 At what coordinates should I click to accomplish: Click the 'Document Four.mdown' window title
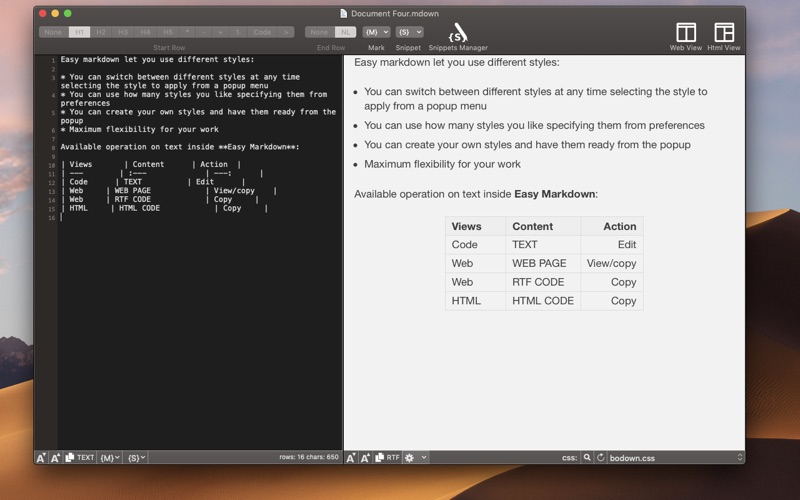pyautogui.click(x=394, y=14)
